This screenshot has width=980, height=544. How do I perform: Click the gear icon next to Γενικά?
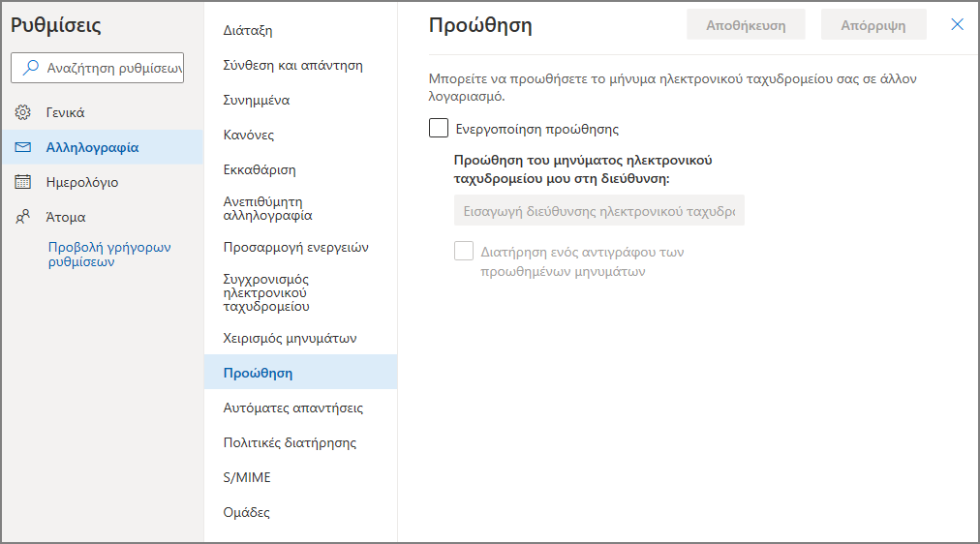(23, 112)
